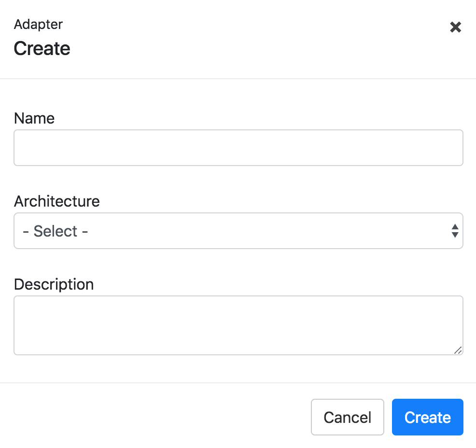Screen dimensions: 476x448
Task: Click the Name field label
Action: click(x=34, y=118)
